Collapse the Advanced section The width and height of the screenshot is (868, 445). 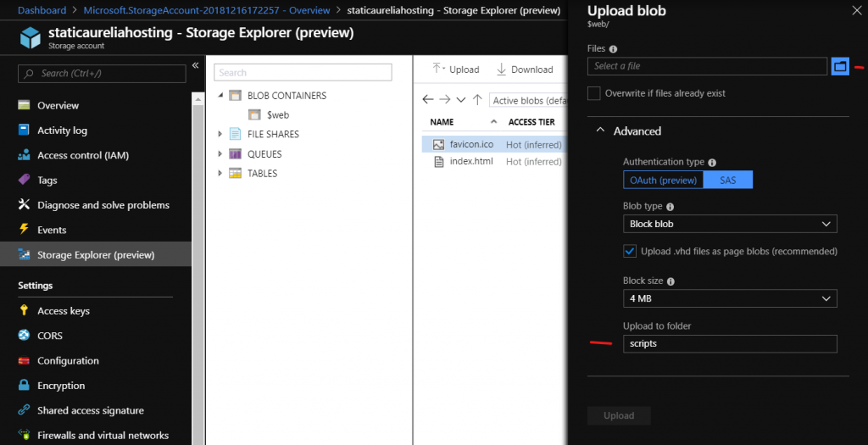[600, 131]
